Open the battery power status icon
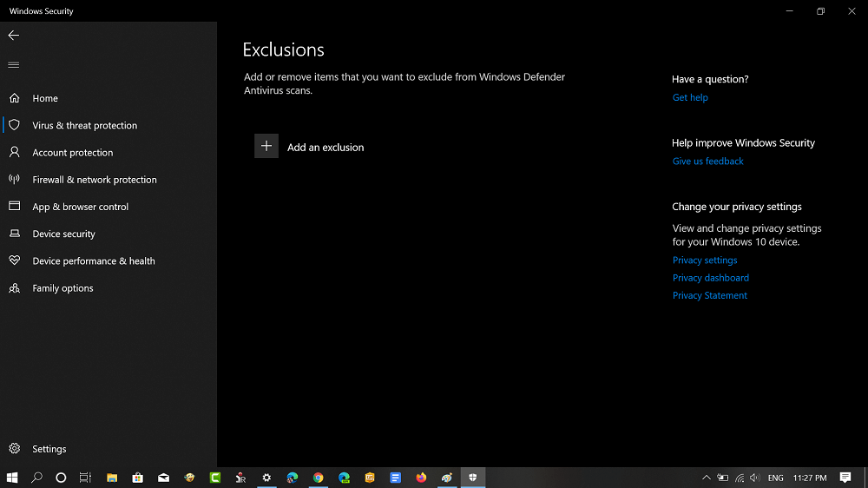Screen dimensions: 868x488 coord(723,478)
